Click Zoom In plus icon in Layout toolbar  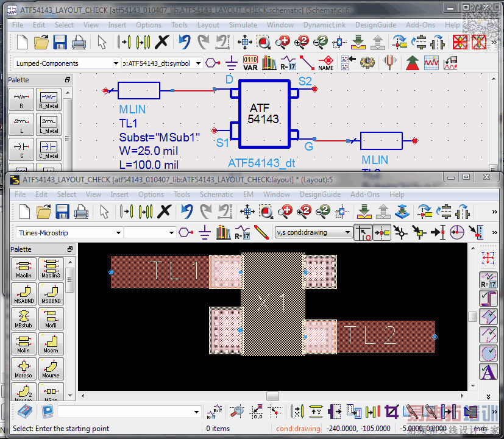tap(285, 212)
